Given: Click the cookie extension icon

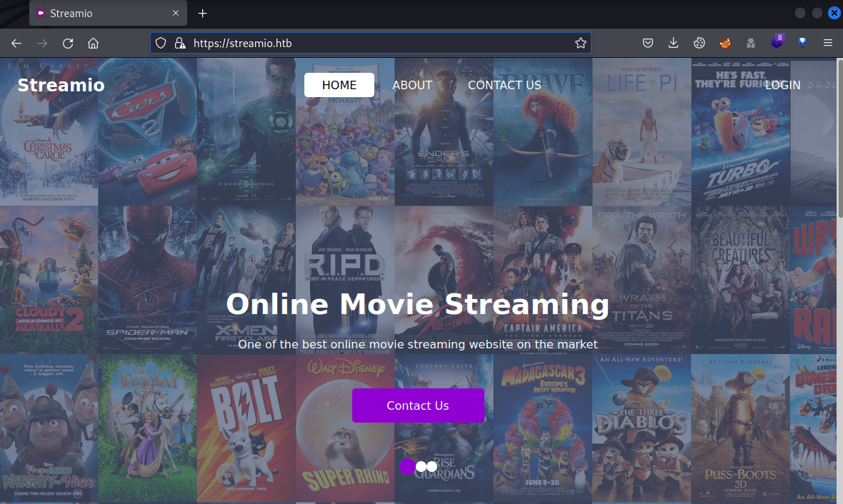Looking at the screenshot, I should coord(699,43).
